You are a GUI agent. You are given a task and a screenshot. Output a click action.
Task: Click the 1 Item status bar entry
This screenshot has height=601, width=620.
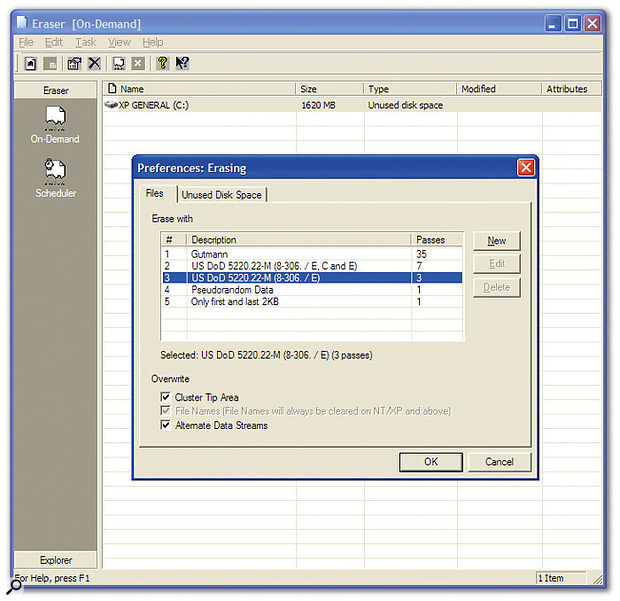pyautogui.click(x=561, y=578)
